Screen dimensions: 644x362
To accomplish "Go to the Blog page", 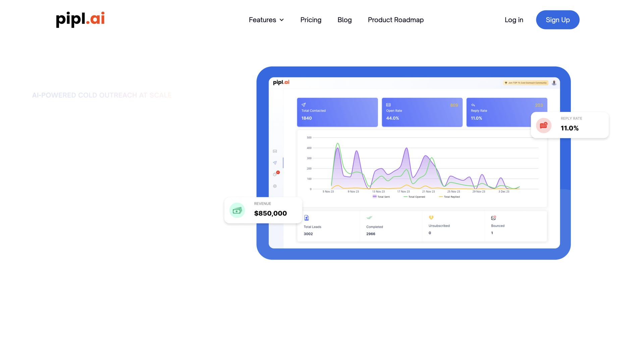I will click(344, 20).
